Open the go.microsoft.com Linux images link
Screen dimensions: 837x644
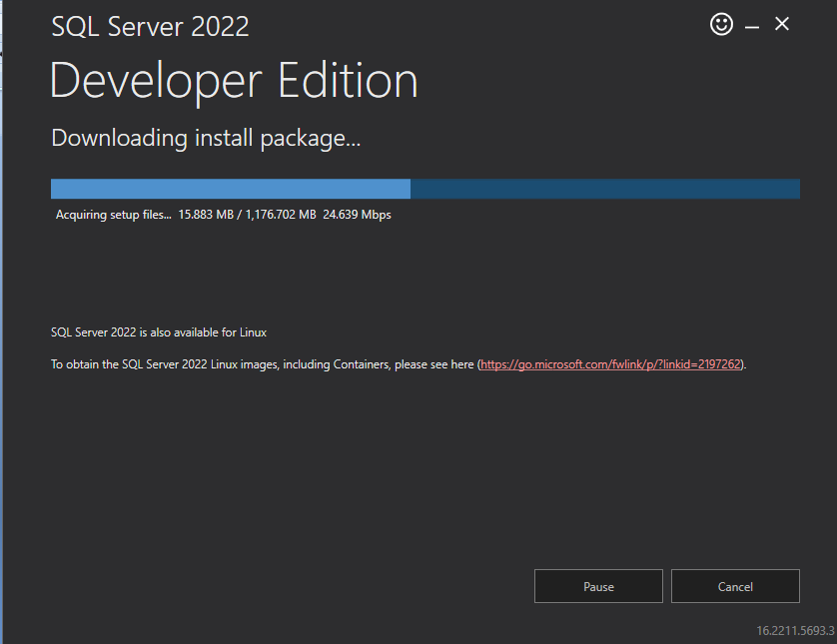610,364
